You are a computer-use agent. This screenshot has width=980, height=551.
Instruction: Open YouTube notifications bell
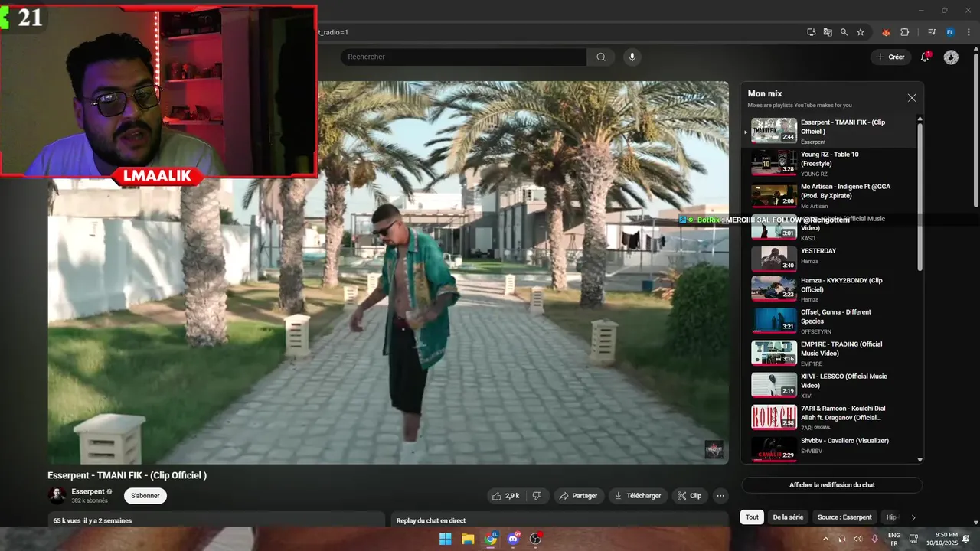pos(925,57)
